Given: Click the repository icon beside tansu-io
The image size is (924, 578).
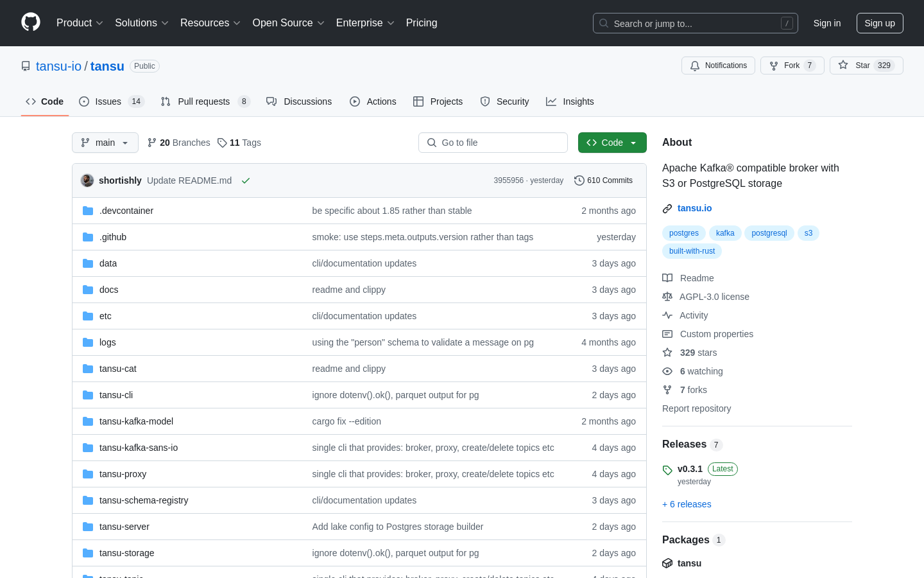Looking at the screenshot, I should pos(26,66).
